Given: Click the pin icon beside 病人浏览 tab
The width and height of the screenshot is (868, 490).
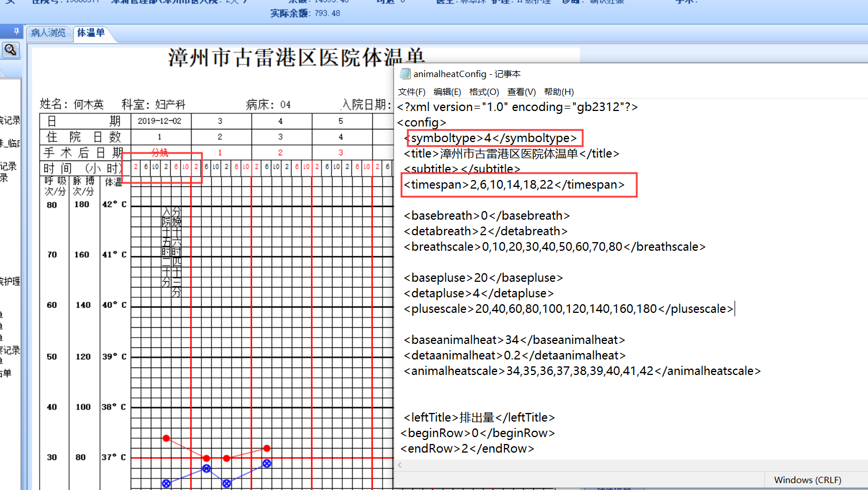Looking at the screenshot, I should click(16, 32).
